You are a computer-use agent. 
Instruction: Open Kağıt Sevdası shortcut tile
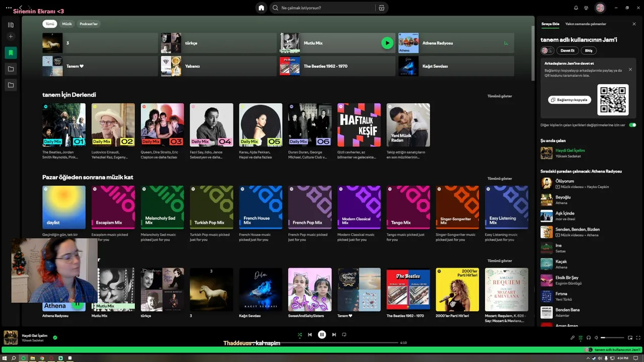coord(456,66)
